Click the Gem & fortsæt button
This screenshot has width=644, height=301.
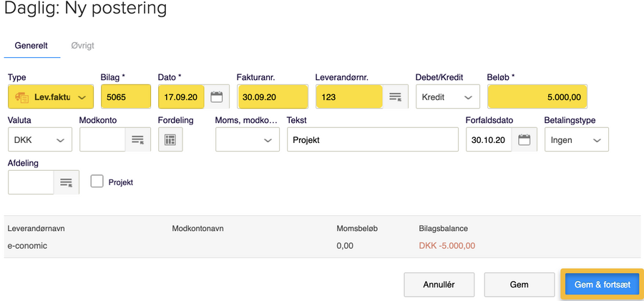602,285
